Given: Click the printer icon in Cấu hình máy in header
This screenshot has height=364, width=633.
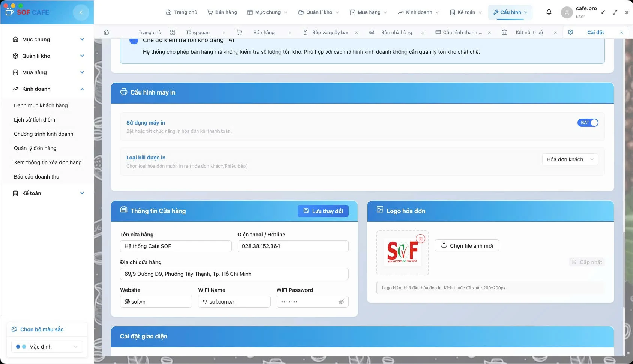Looking at the screenshot, I should 124,92.
